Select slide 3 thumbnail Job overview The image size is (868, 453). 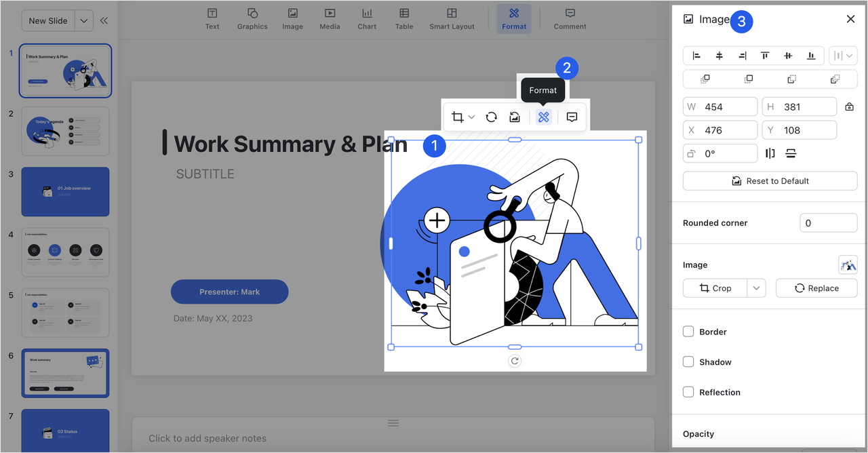[66, 192]
